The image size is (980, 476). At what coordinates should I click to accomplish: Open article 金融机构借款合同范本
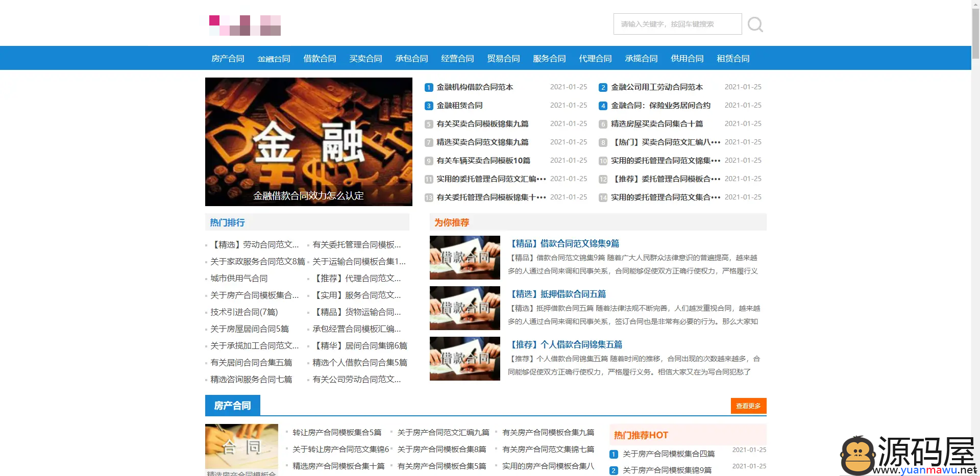[475, 87]
